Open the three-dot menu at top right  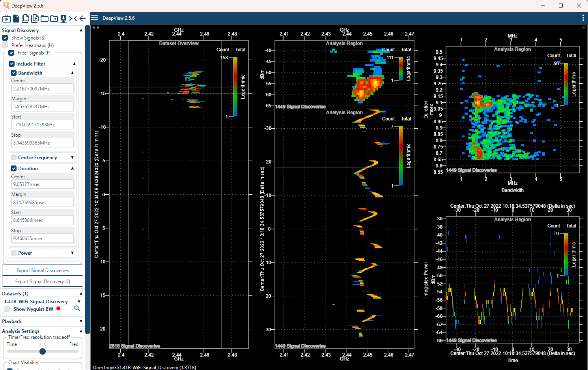(x=582, y=18)
